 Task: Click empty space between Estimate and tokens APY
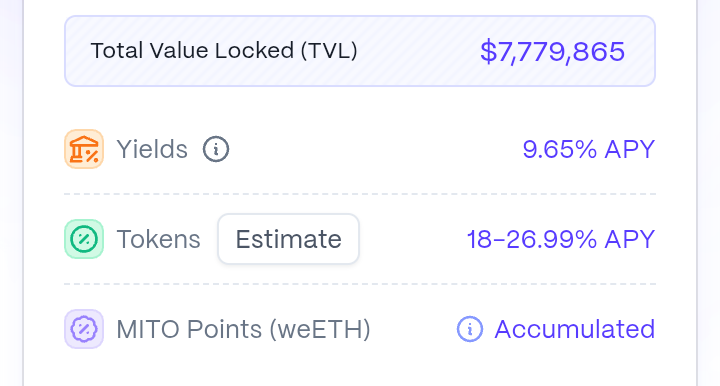pyautogui.click(x=412, y=239)
